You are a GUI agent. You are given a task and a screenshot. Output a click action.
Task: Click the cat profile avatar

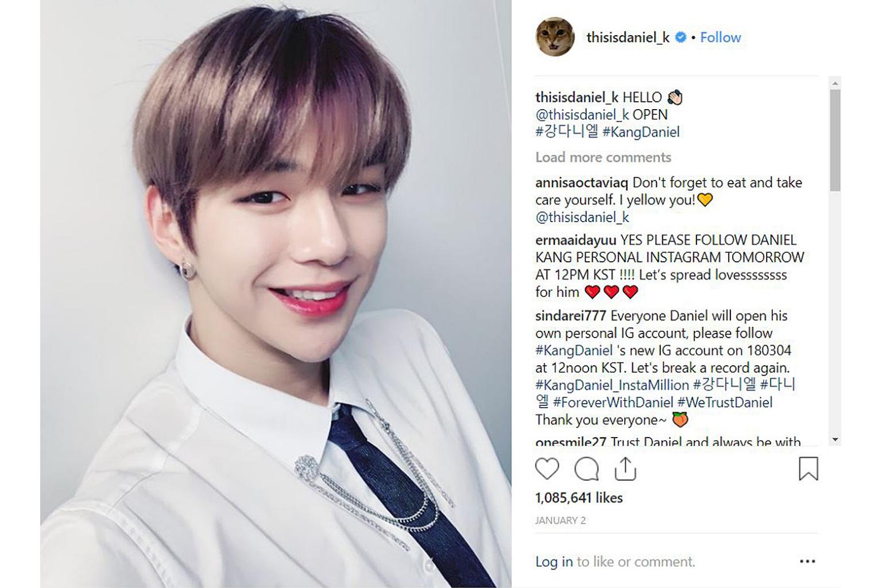(555, 37)
